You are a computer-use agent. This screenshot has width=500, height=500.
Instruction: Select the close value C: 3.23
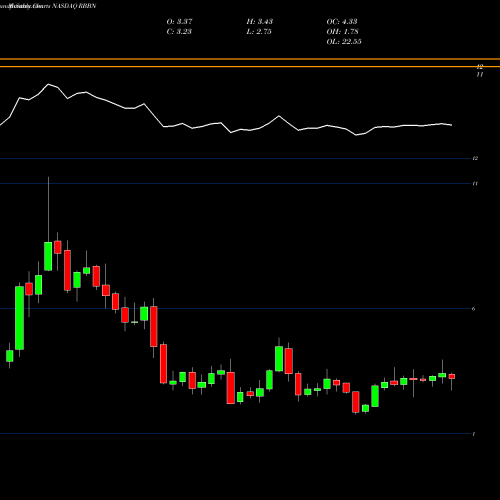click(179, 31)
